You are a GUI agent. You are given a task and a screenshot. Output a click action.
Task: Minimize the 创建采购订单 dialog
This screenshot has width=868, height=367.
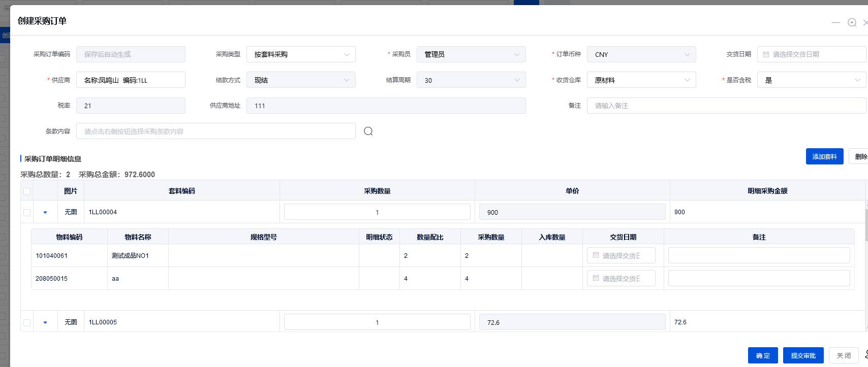click(x=835, y=22)
